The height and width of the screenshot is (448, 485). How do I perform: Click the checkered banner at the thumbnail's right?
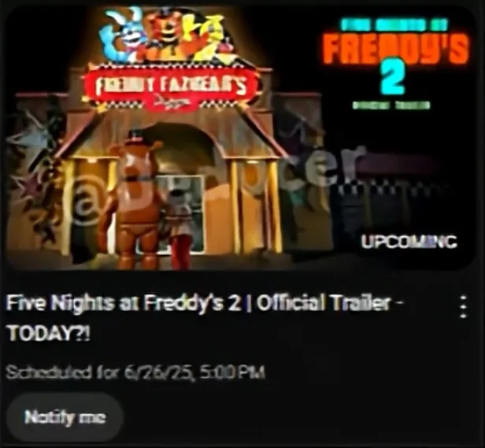click(388, 184)
